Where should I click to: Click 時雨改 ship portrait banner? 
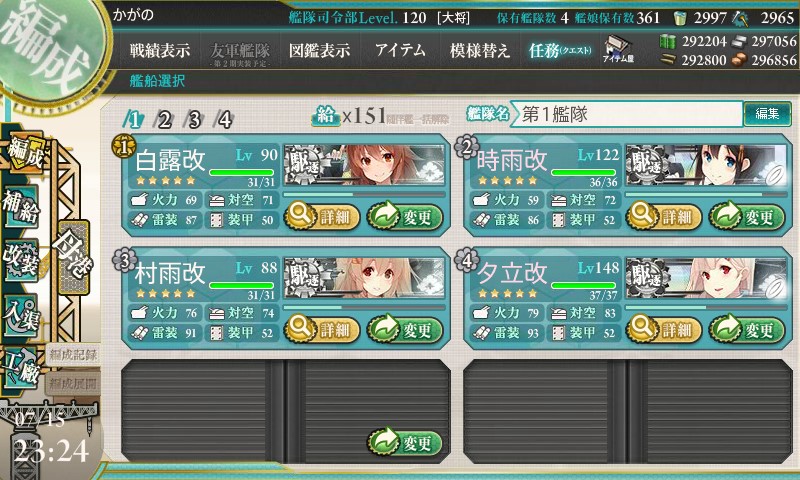tap(706, 165)
